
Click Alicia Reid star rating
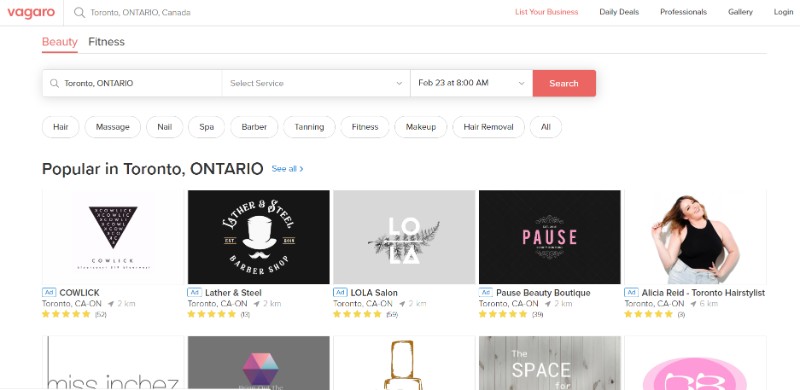coord(648,314)
